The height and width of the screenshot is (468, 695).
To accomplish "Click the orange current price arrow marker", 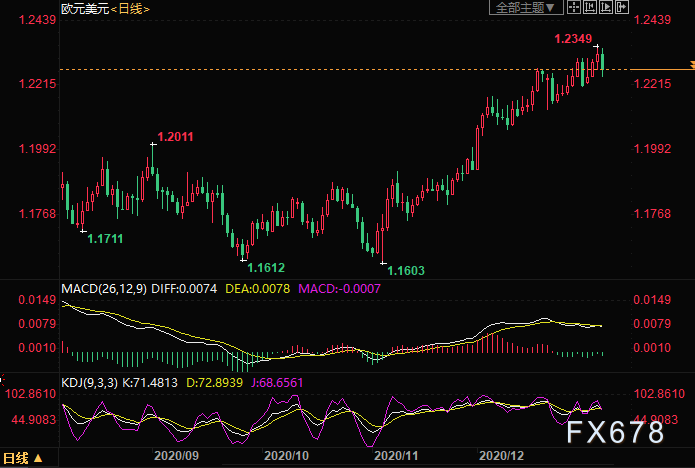I will (688, 65).
